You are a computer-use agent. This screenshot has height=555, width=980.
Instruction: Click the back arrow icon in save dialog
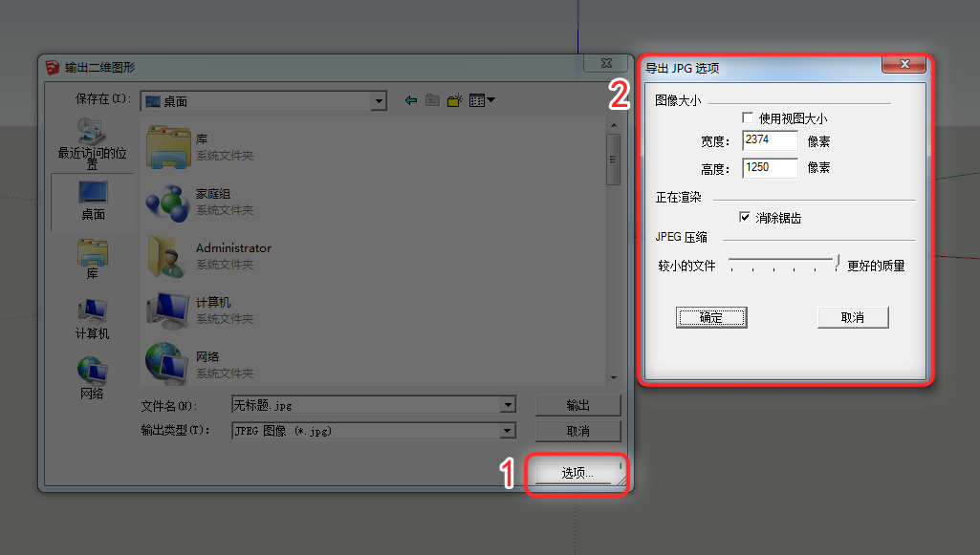[410, 100]
